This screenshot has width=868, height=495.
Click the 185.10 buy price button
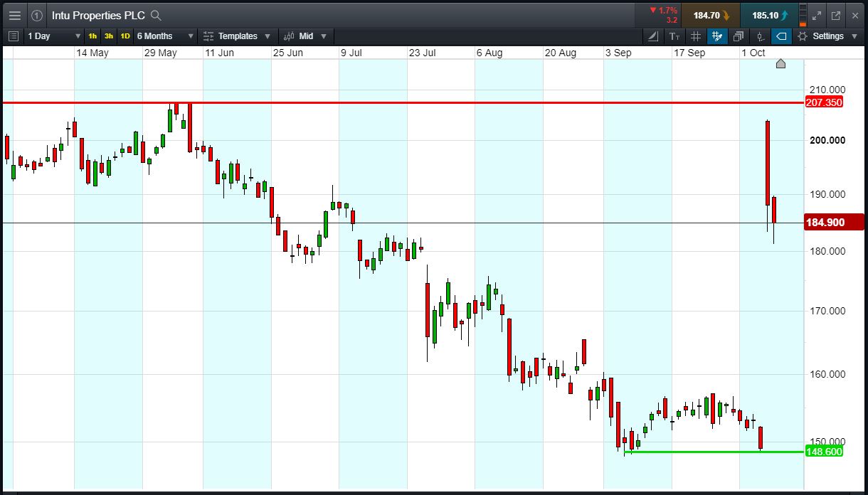[769, 15]
